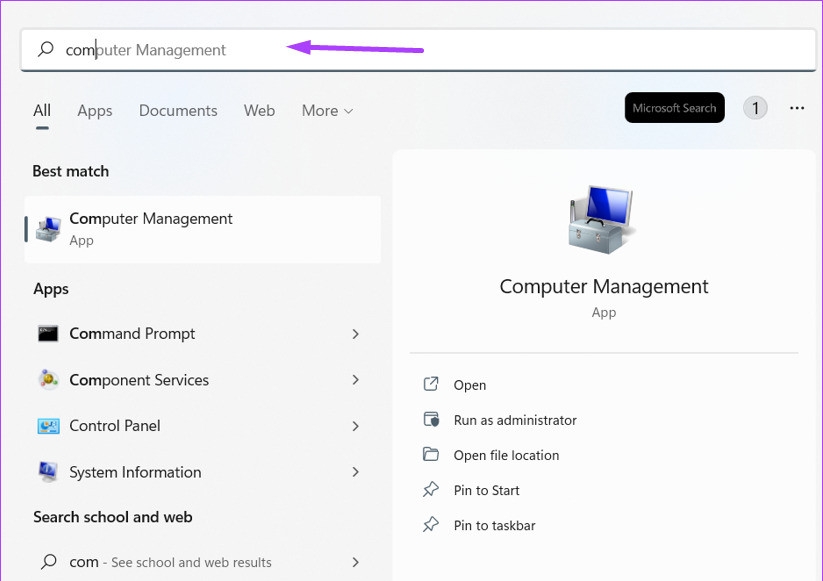The width and height of the screenshot is (823, 581).
Task: Click the Open file location folder icon
Action: point(430,455)
